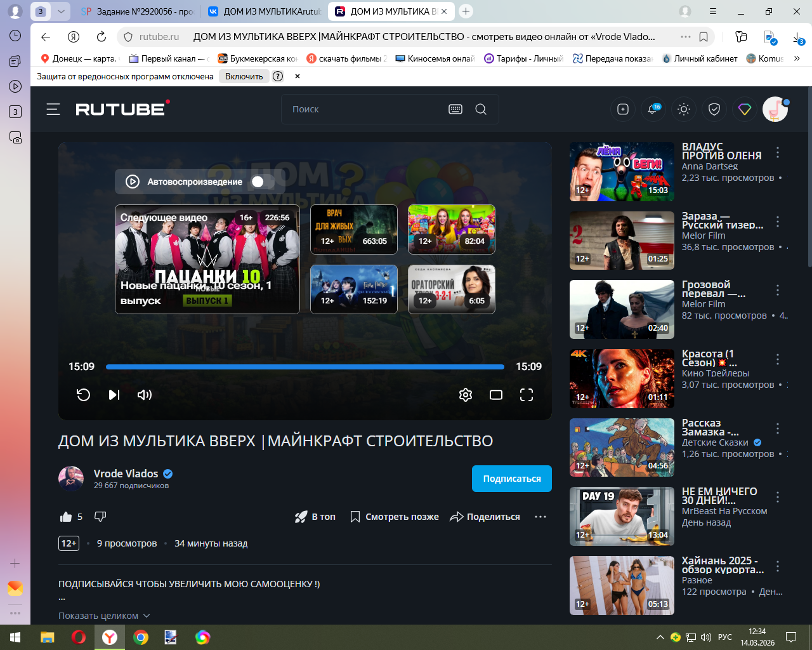Viewport: 812px width, 650px height.
Task: Open options for ВЛАДУС ПРОТИВ ОЛЕНЯ video
Action: pos(778,152)
